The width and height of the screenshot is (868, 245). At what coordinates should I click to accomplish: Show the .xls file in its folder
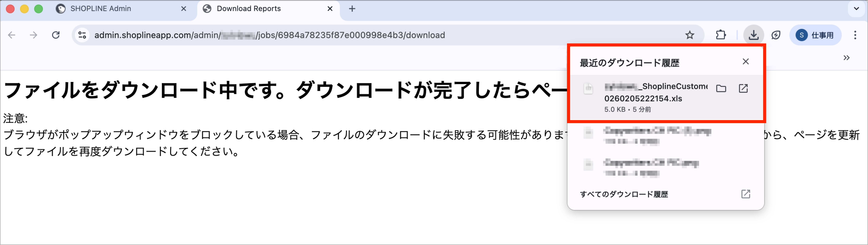coord(721,89)
